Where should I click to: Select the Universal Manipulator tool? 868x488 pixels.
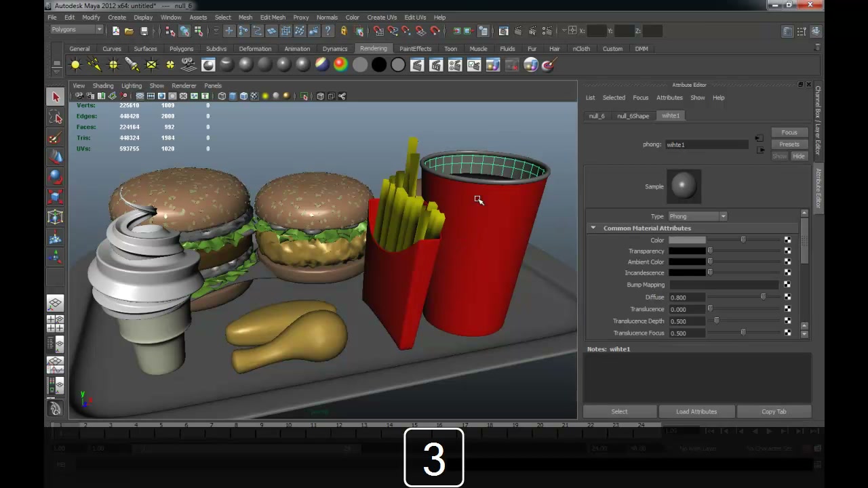pos(56,217)
